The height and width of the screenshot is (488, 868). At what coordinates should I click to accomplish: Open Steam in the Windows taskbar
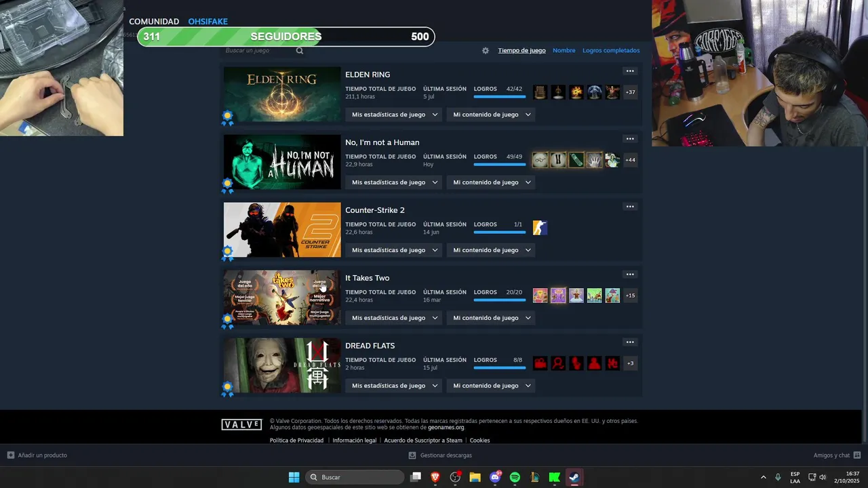[x=574, y=477]
